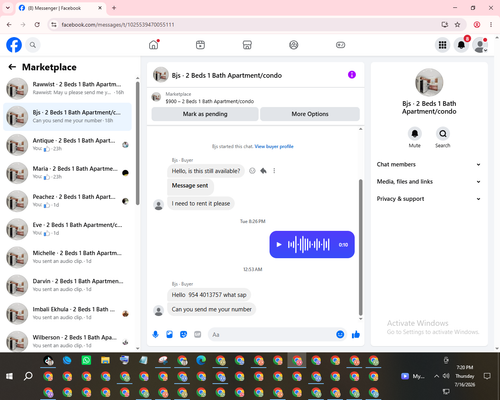
Task: Open the Facebook logo home link
Action: tap(14, 45)
